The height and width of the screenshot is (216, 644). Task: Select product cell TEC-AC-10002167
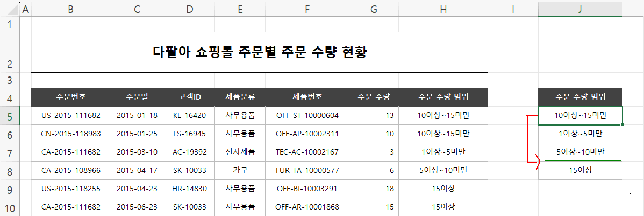307,152
